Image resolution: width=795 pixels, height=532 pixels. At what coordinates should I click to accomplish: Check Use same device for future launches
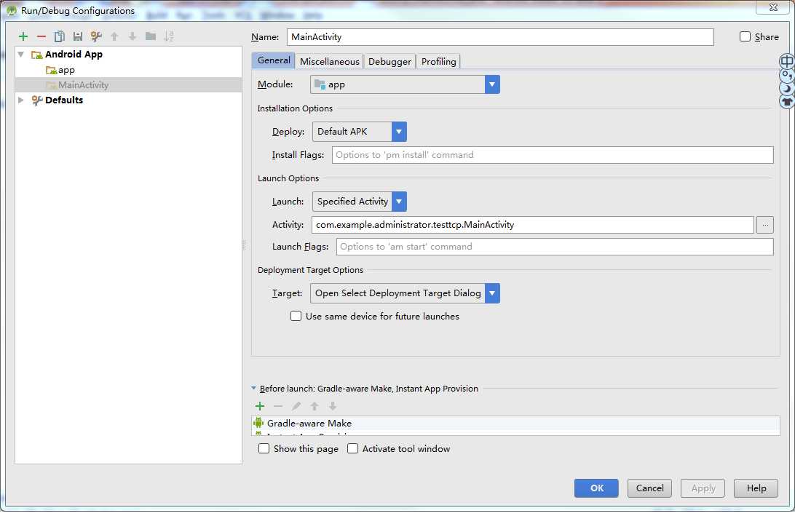click(296, 316)
